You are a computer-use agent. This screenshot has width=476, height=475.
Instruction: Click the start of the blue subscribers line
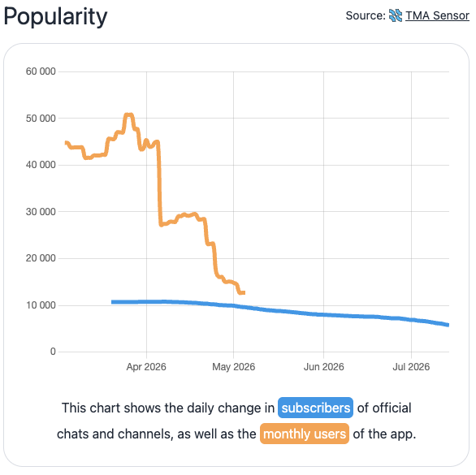113,302
